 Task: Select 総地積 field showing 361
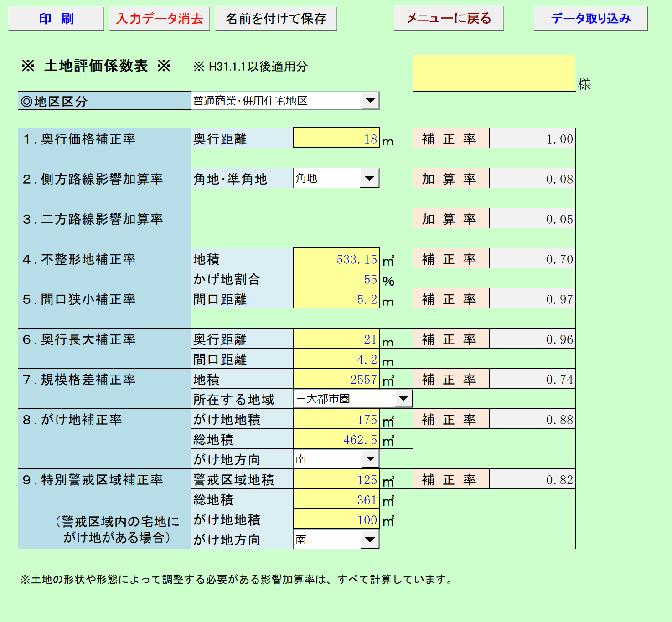(x=336, y=499)
